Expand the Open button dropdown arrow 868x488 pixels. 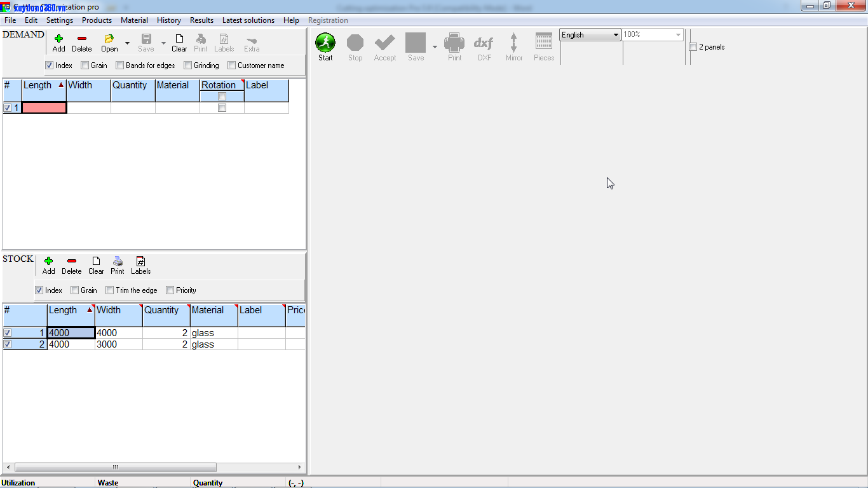click(127, 43)
